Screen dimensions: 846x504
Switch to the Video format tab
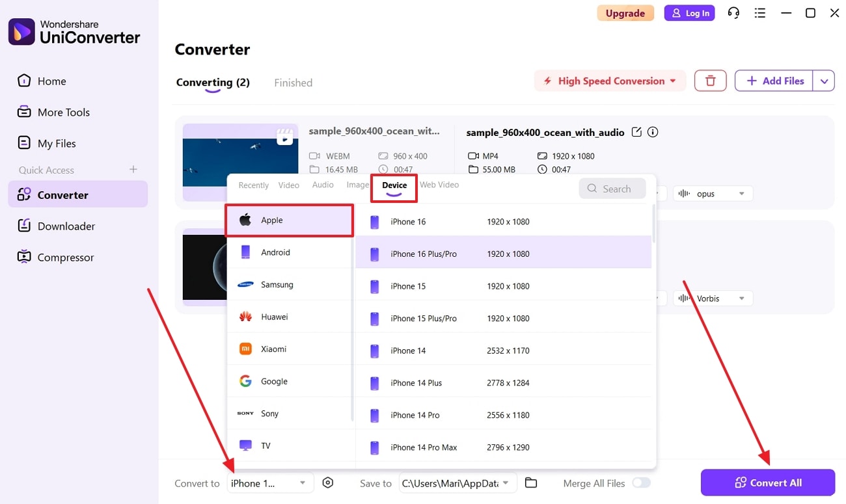[x=289, y=185]
